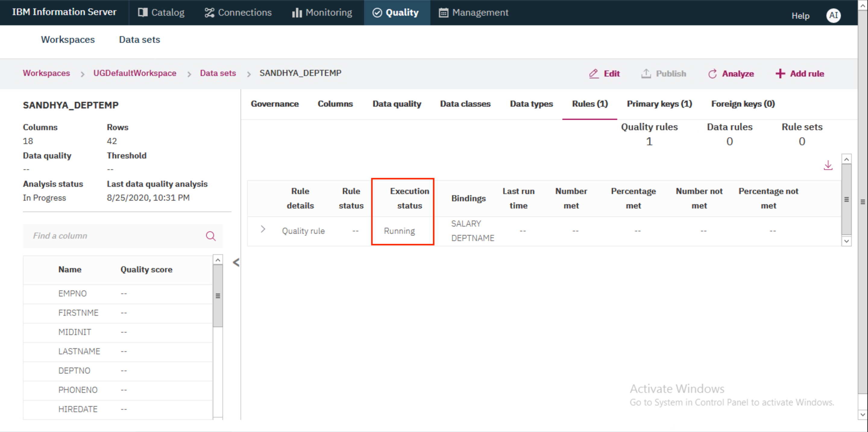868x432 pixels.
Task: Expand the Quality rule row
Action: (263, 229)
